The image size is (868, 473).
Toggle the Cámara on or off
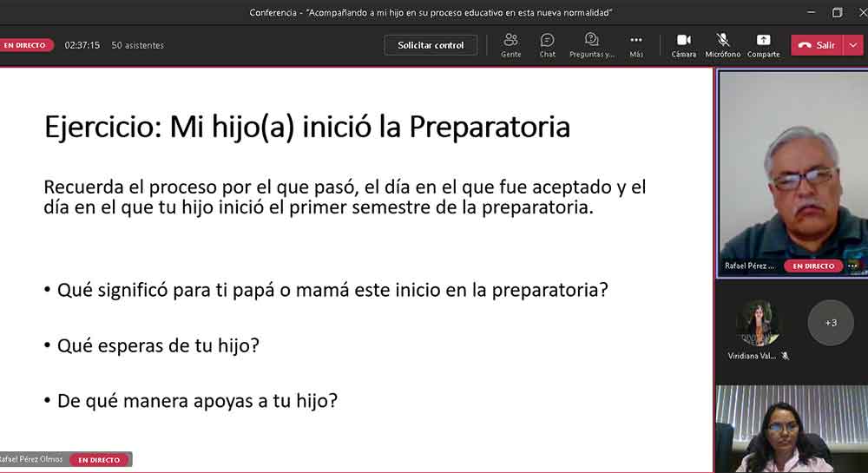pyautogui.click(x=683, y=45)
